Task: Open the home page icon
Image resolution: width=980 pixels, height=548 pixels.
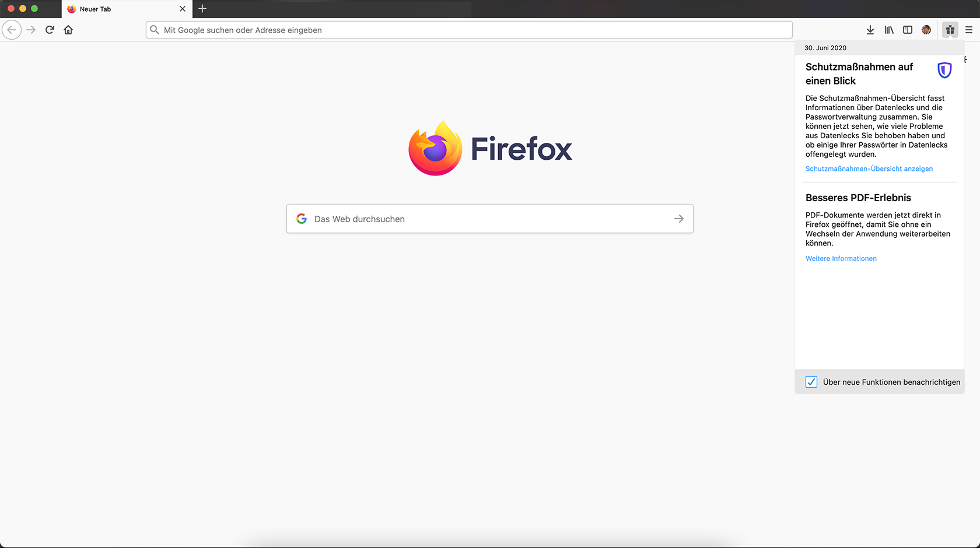Action: coord(68,30)
